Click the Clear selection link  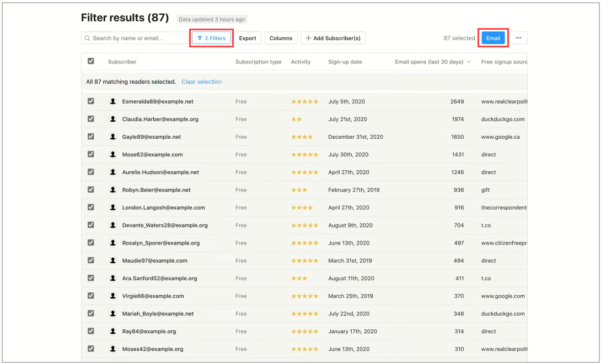[201, 82]
